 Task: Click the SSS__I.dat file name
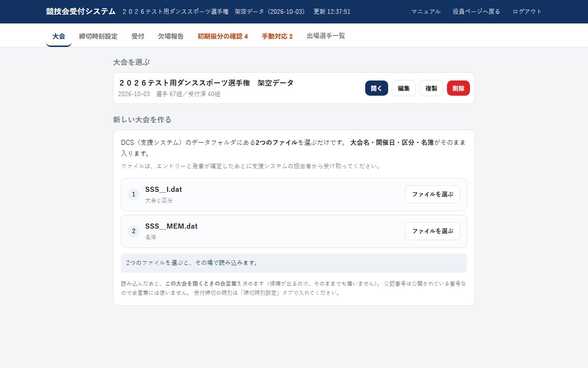164,190
